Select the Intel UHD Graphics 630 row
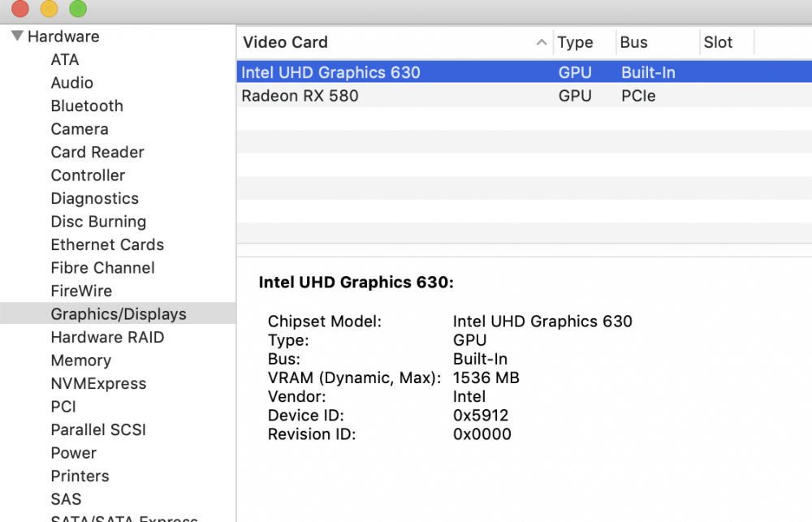Viewport: 812px width, 522px height. (x=524, y=72)
